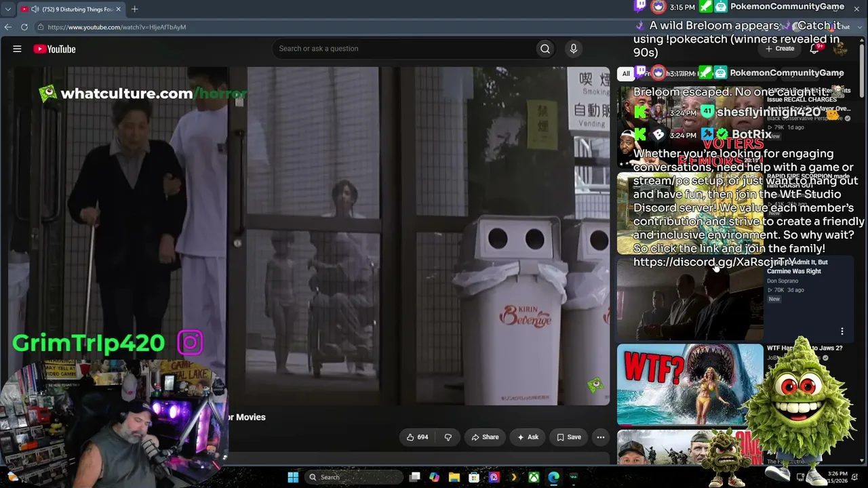Viewport: 868px width, 488px height.
Task: Open the Windows Start menu
Action: 293,477
